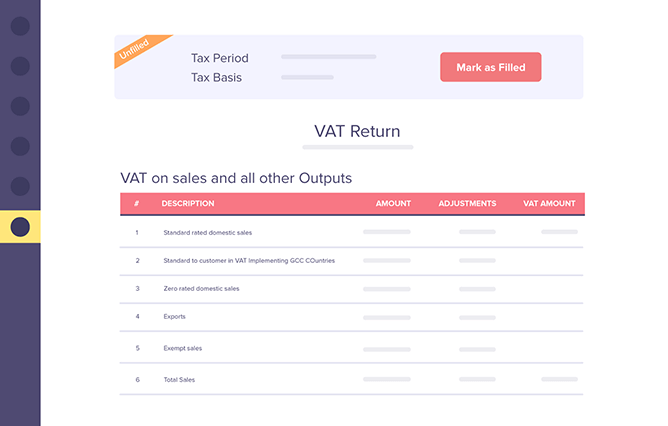This screenshot has width=668, height=426.
Task: Sort by the Description column header
Action: 188,204
